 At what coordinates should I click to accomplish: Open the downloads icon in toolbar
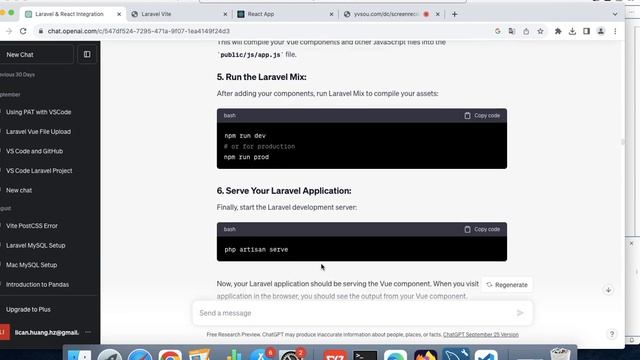pos(572,31)
